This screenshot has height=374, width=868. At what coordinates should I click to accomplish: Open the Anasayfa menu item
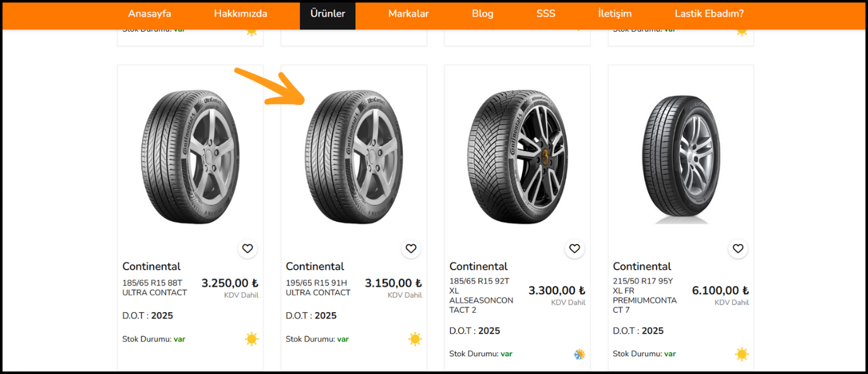point(150,14)
